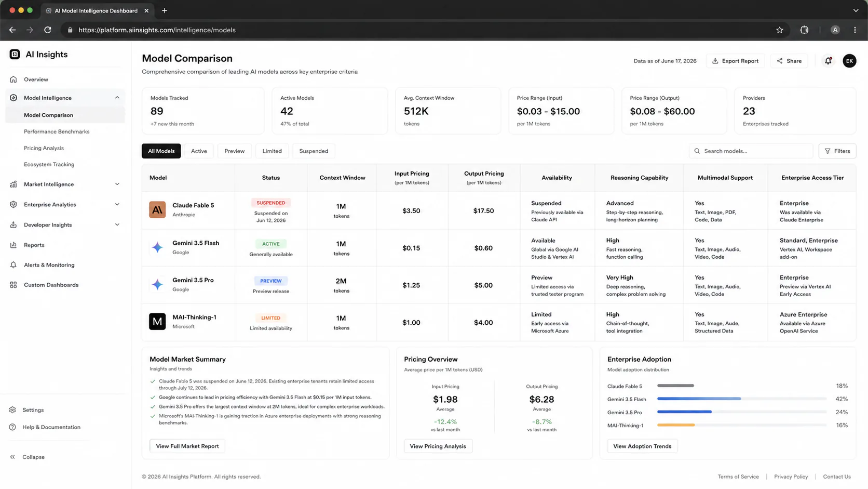Switch to the Limited filter tab
The image size is (868, 489).
[272, 151]
